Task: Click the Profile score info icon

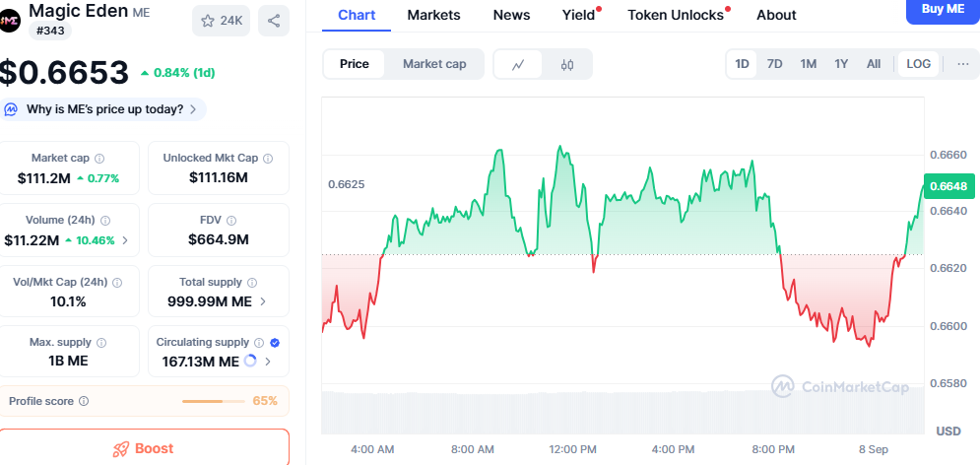Action: click(84, 401)
